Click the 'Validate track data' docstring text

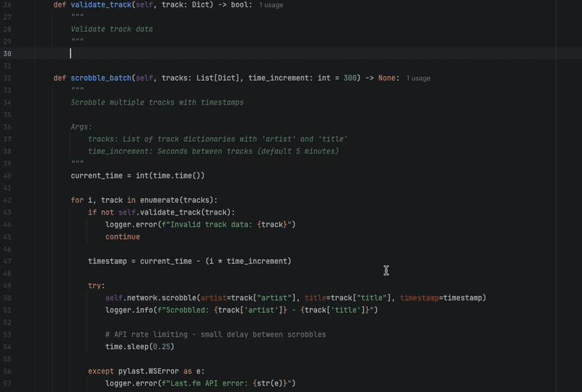[112, 29]
